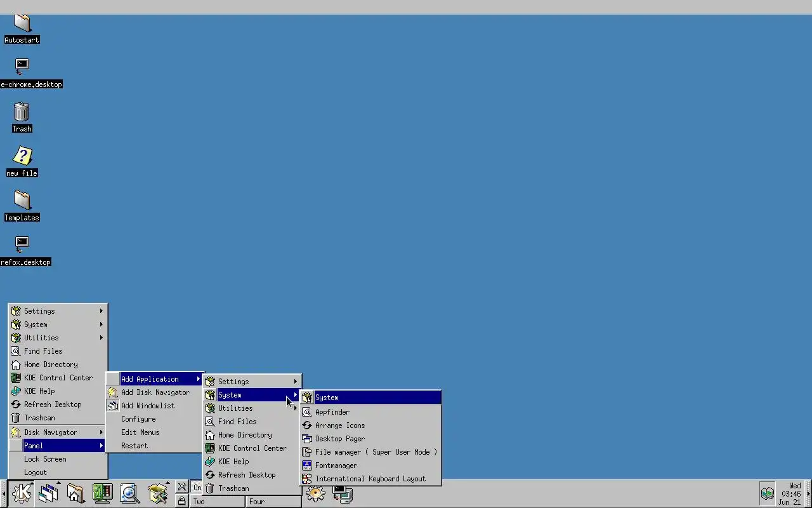Expand Utilities in the main K menu

(x=58, y=338)
